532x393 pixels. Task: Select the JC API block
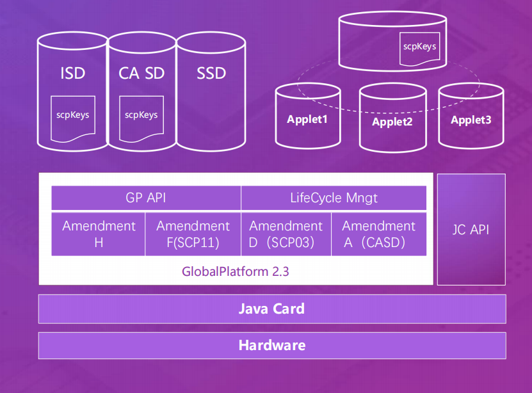[x=471, y=229]
